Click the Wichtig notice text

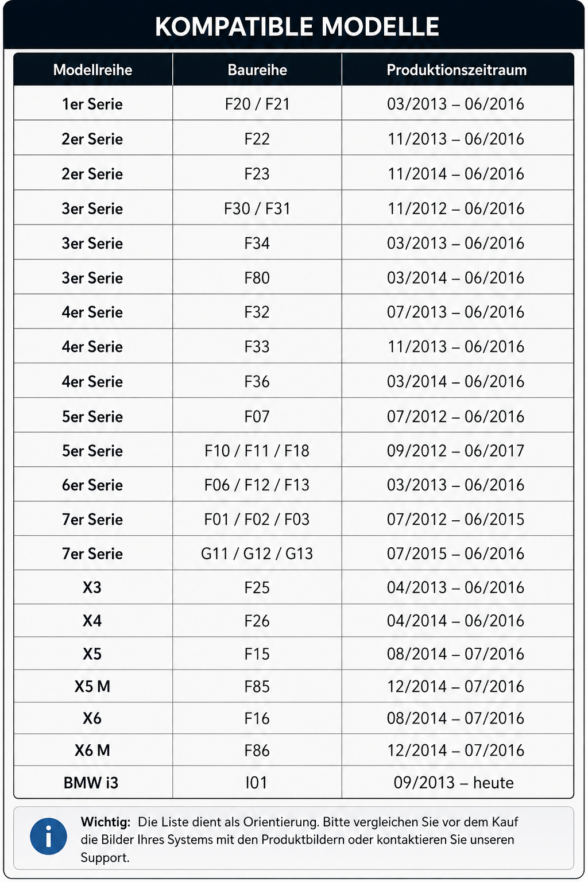coord(300,840)
